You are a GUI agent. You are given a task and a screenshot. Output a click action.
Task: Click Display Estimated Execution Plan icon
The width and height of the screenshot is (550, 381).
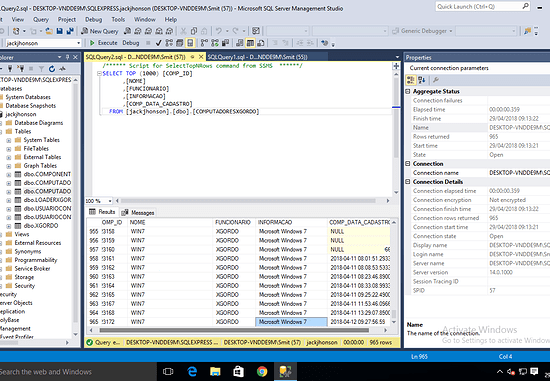[169, 43]
